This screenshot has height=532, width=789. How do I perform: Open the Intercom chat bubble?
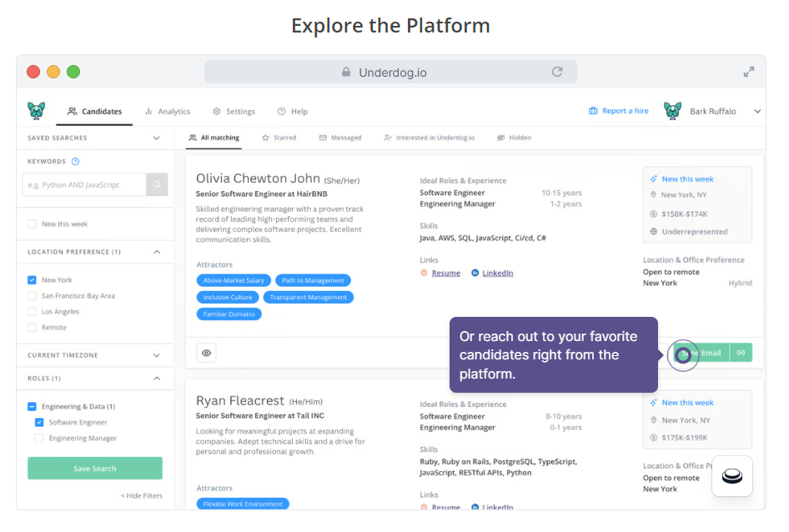tap(731, 476)
